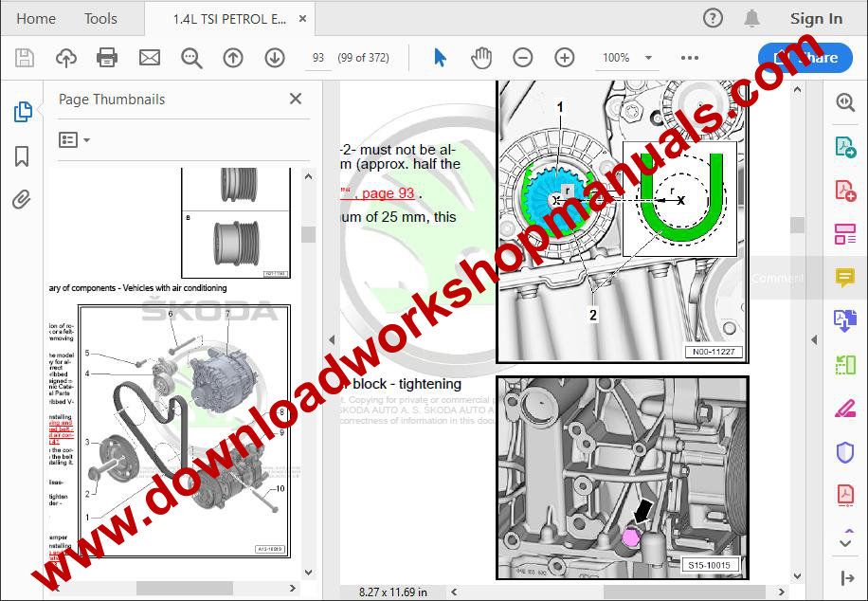Screen dimensions: 868x601
Task: Select the pulley images page thumbnail
Action: point(236,223)
